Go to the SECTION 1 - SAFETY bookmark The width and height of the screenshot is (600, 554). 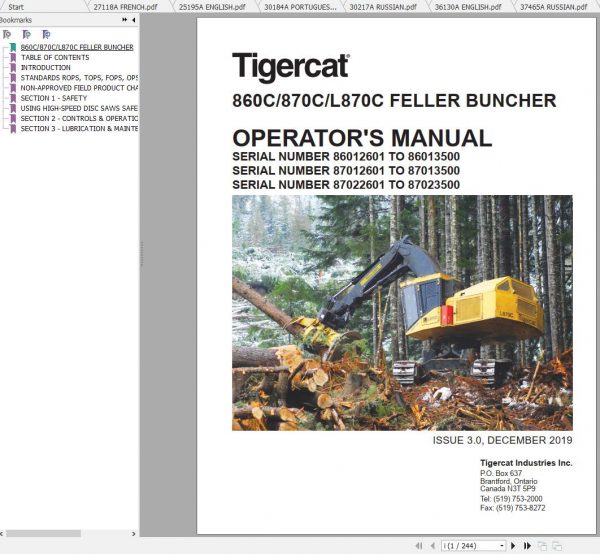coord(54,98)
